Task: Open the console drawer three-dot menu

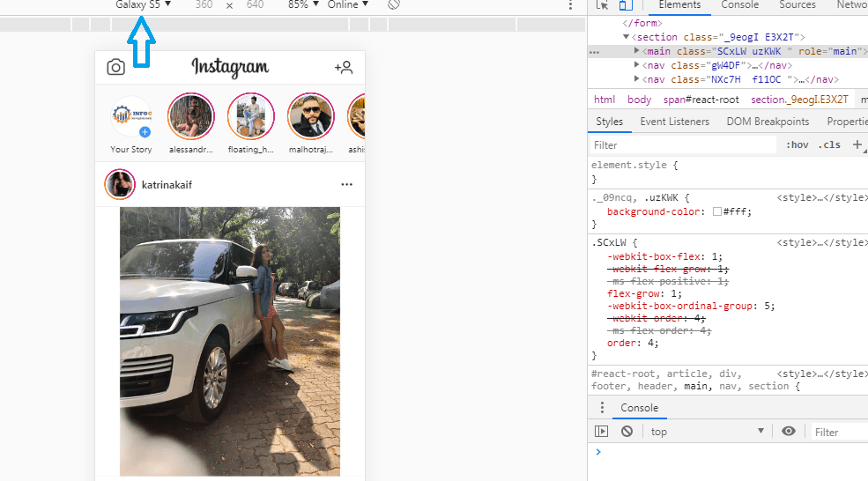Action: click(x=602, y=408)
